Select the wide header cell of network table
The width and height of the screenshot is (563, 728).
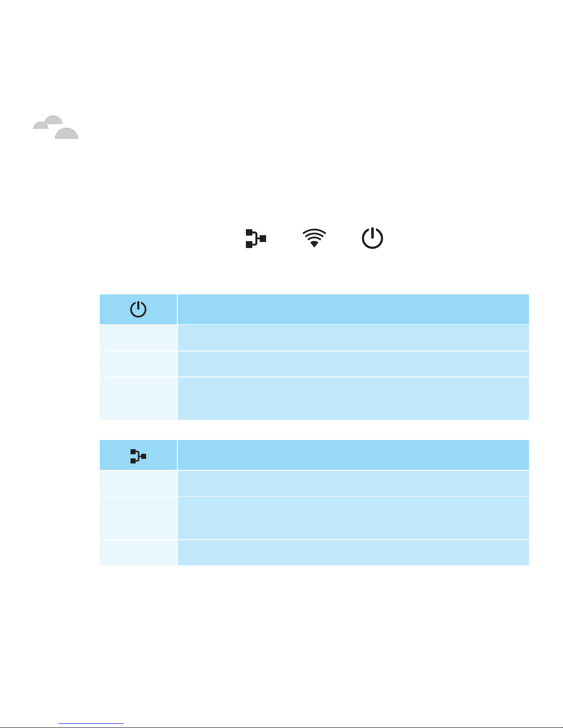[x=353, y=455]
